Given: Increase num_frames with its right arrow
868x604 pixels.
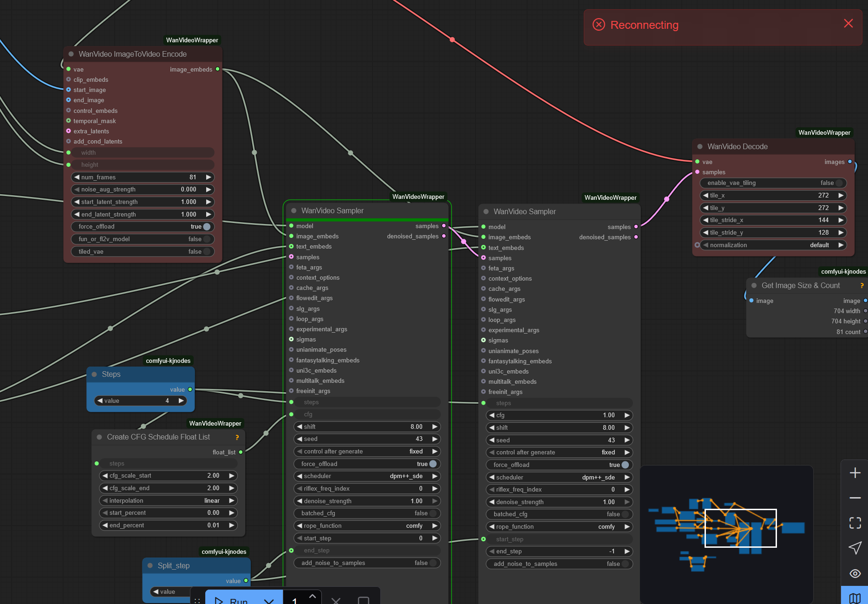Looking at the screenshot, I should point(209,177).
